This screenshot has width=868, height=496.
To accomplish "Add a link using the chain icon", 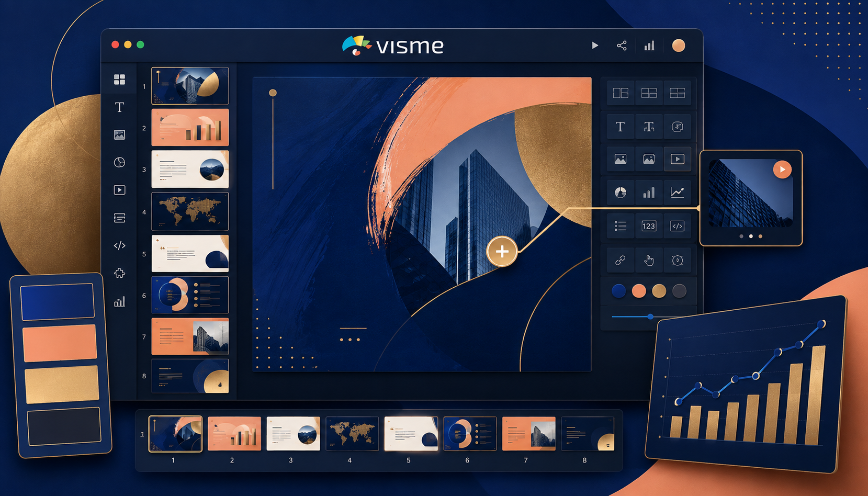I will coord(621,260).
